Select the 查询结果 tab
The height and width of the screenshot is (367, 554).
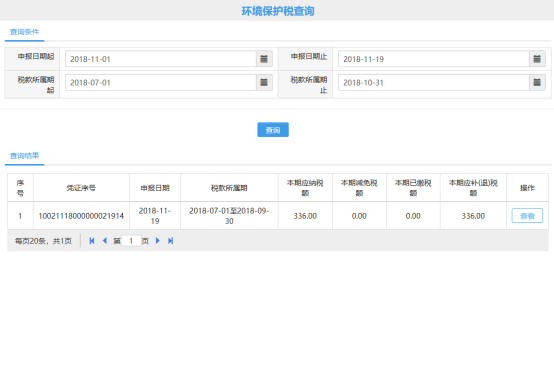click(x=24, y=156)
